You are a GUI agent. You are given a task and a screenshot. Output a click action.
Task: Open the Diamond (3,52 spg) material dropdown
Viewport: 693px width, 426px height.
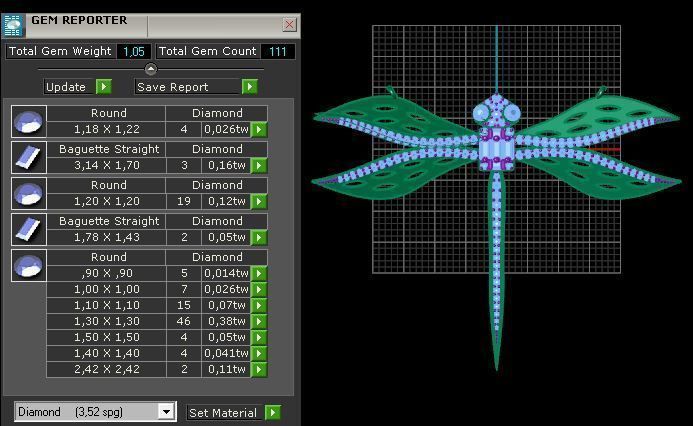(166, 412)
